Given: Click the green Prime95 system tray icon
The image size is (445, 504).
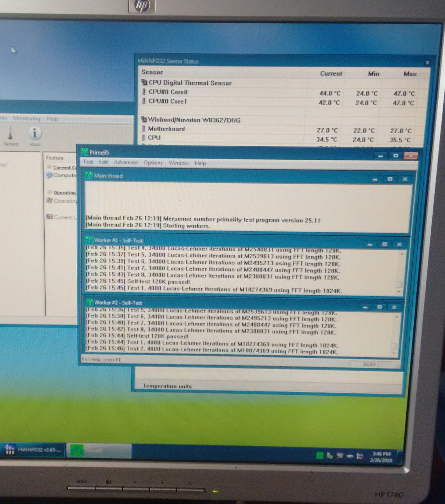Looking at the screenshot, I should tap(320, 455).
